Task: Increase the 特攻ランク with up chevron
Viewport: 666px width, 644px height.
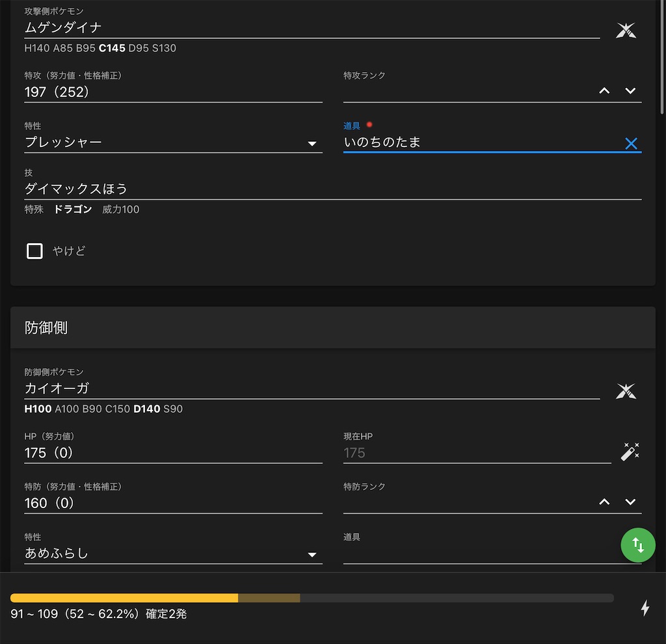Action: [604, 90]
